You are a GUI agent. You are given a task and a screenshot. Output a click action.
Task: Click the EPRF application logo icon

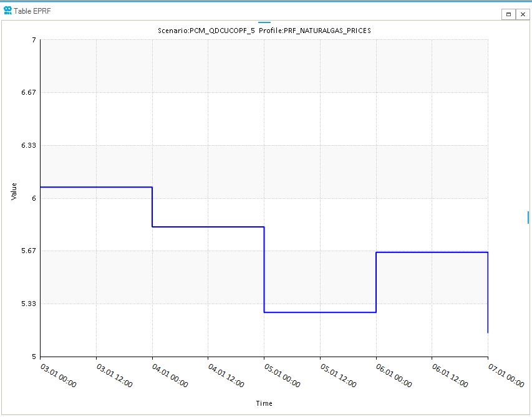point(7,10)
